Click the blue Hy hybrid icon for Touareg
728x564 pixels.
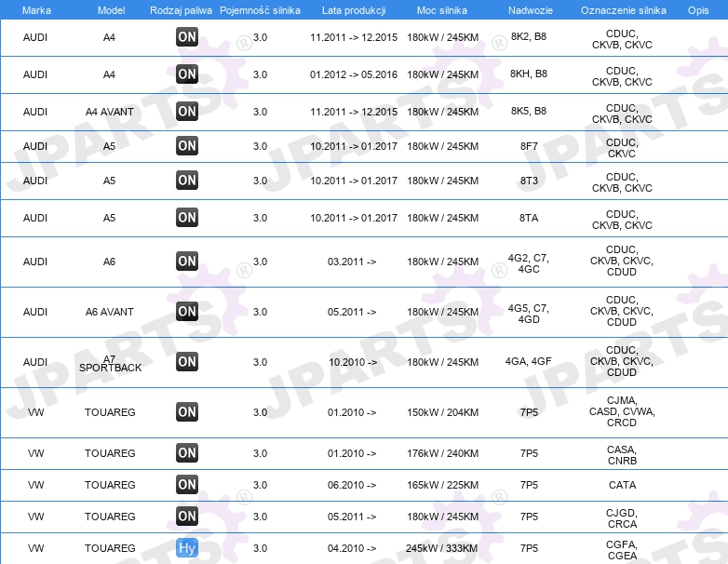point(187,548)
